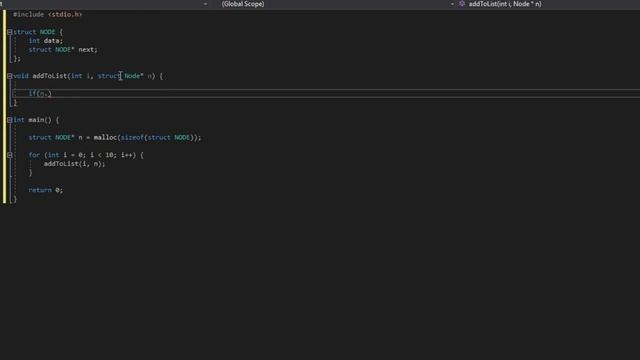Image resolution: width=640 pixels, height=360 pixels.
Task: Open the dropdown arrow left of the addToList member box
Action: pyautogui.click(x=452, y=4)
